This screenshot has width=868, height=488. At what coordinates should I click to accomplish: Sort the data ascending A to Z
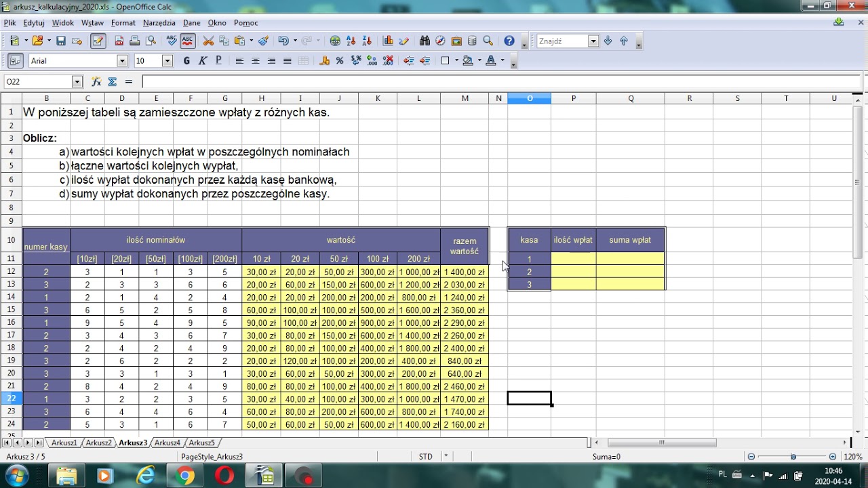pyautogui.click(x=351, y=41)
